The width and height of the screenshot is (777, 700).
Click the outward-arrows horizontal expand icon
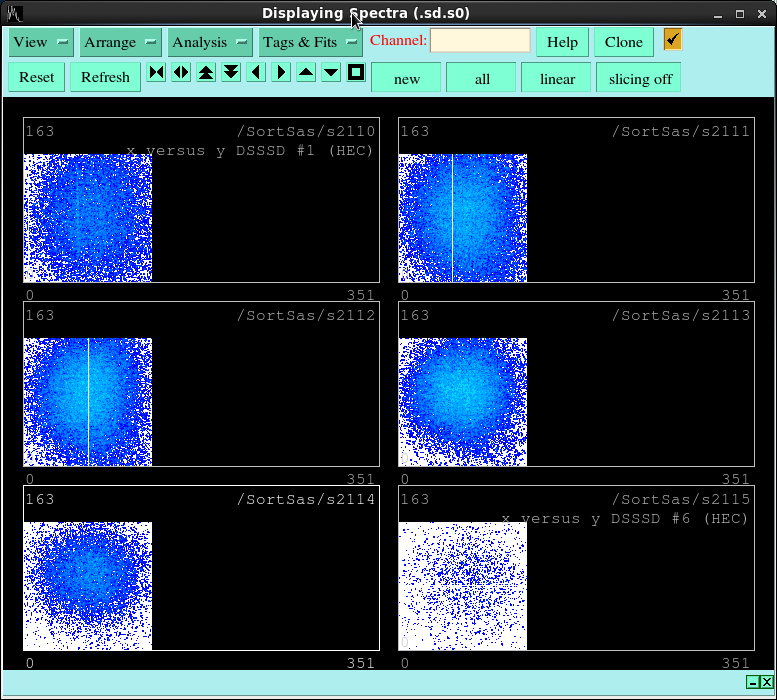tap(181, 72)
